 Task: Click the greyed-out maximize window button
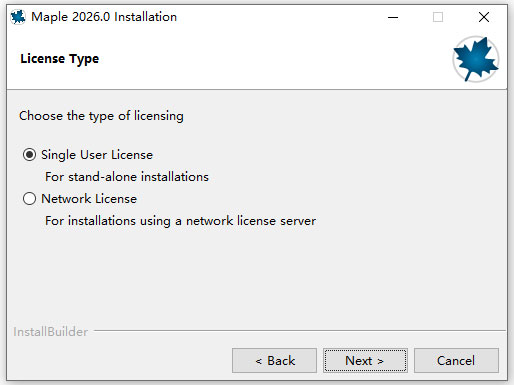(x=438, y=17)
